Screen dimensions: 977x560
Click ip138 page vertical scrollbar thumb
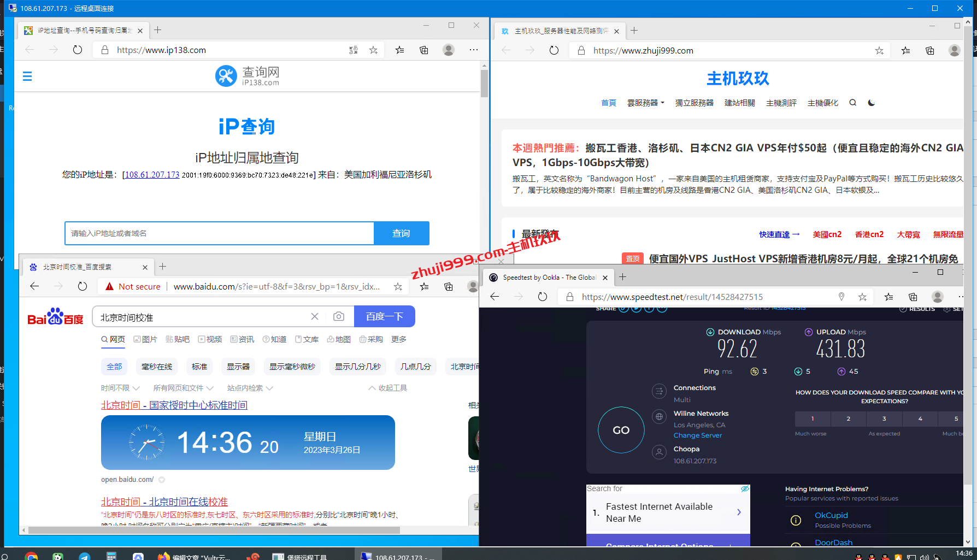pos(484,83)
